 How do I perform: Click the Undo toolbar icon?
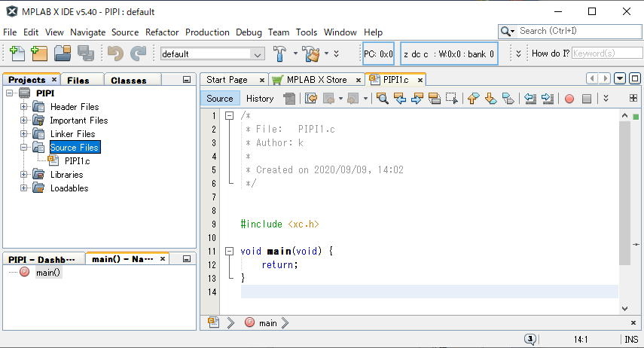[115, 53]
